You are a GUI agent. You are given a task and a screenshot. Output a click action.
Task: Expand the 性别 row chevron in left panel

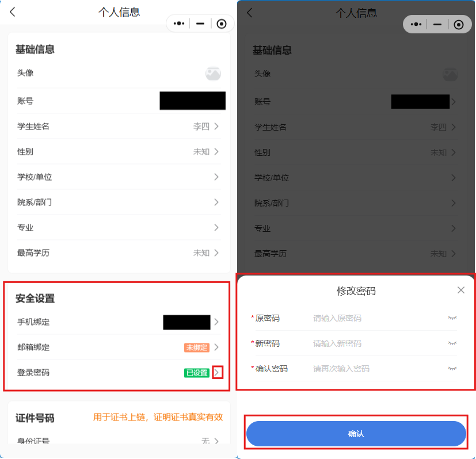coord(216,151)
